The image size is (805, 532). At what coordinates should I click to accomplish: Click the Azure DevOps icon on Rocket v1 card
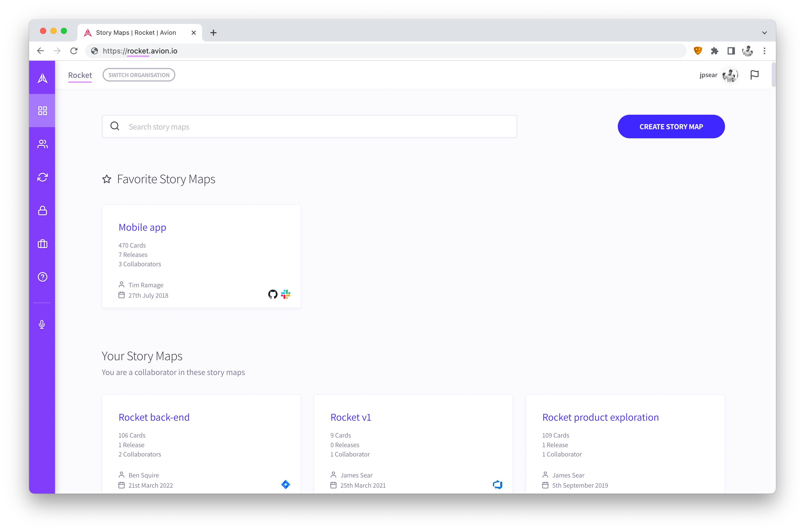[497, 484]
